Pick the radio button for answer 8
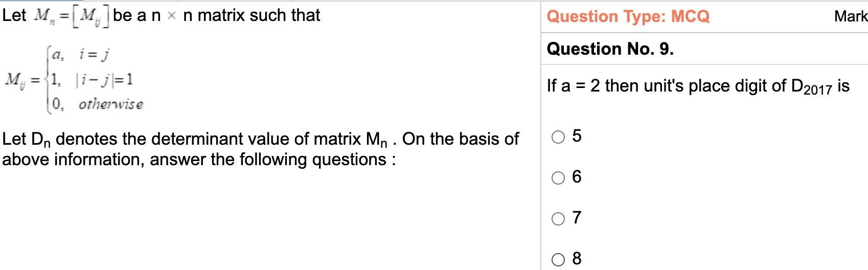Image resolution: width=868 pixels, height=270 pixels. point(558,260)
